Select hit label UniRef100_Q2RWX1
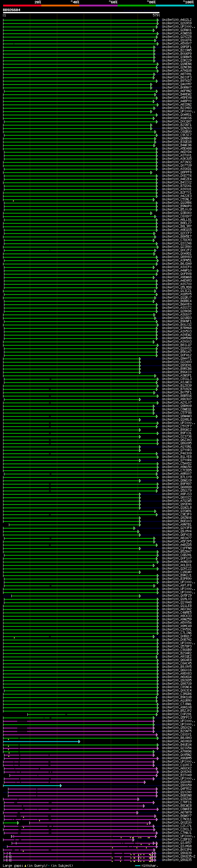Viewport: 197px width, 868px height. [x=177, y=30]
